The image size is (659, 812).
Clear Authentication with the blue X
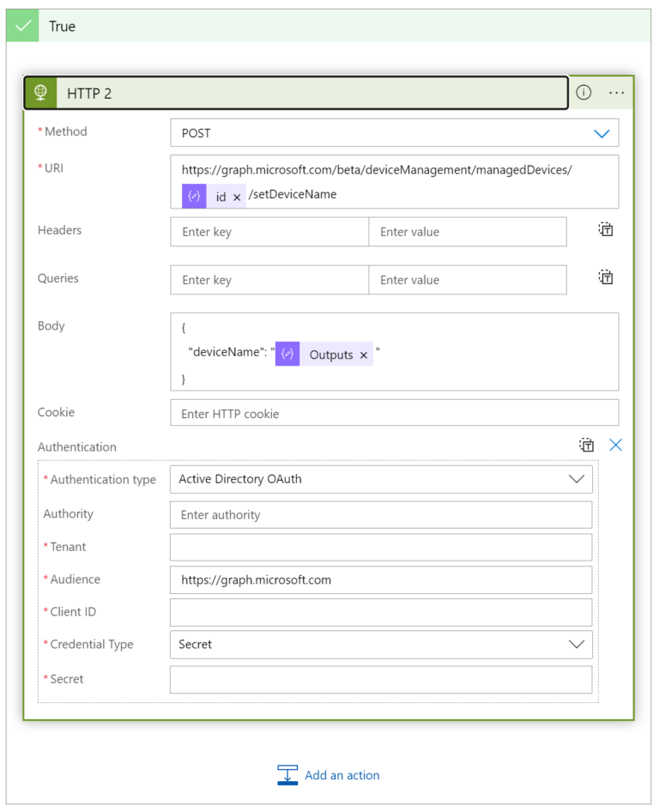pyautogui.click(x=616, y=445)
